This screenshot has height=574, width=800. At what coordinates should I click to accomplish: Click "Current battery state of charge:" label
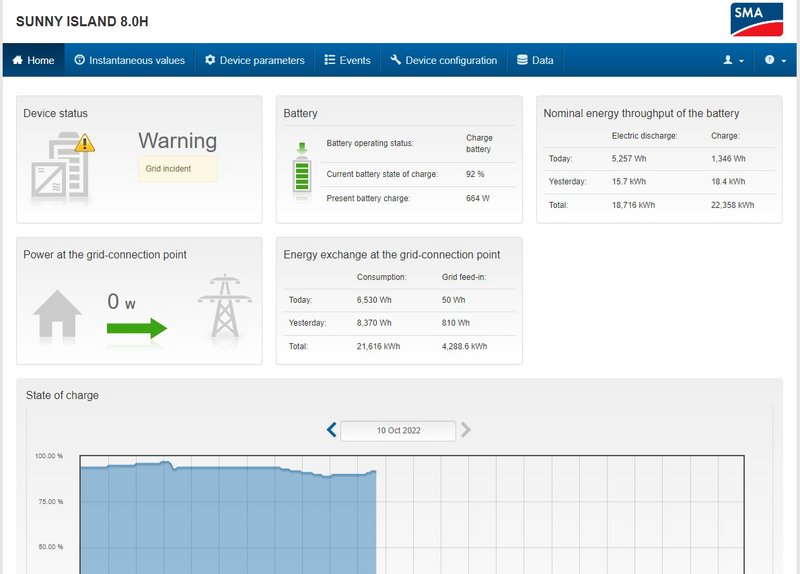click(x=382, y=174)
